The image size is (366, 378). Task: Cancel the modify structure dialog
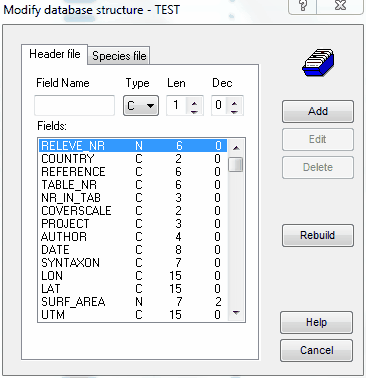(316, 350)
